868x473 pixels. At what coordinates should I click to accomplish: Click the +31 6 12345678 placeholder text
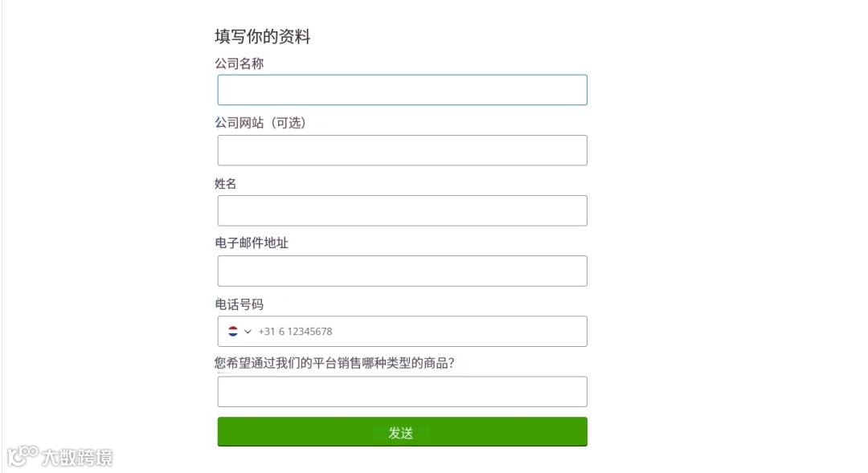click(295, 332)
